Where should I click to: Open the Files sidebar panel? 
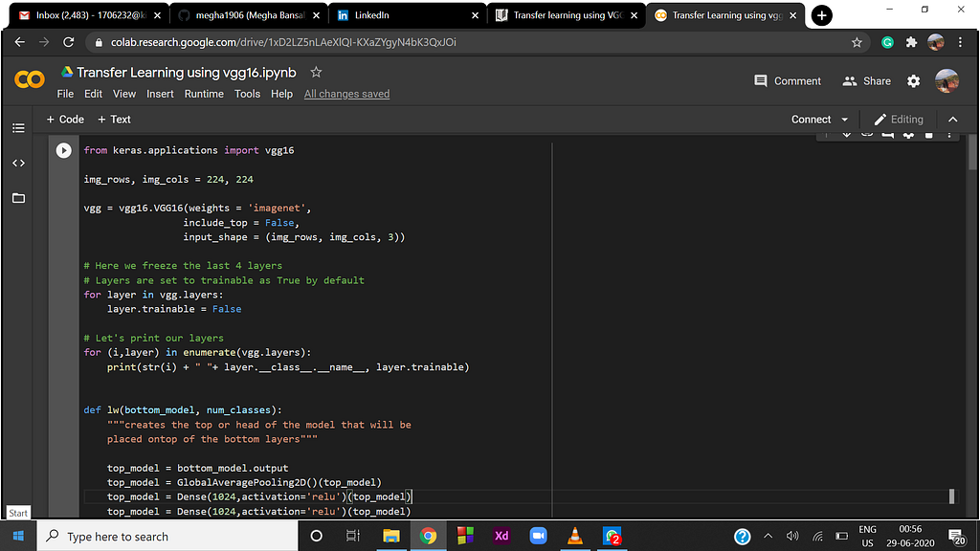tap(18, 198)
